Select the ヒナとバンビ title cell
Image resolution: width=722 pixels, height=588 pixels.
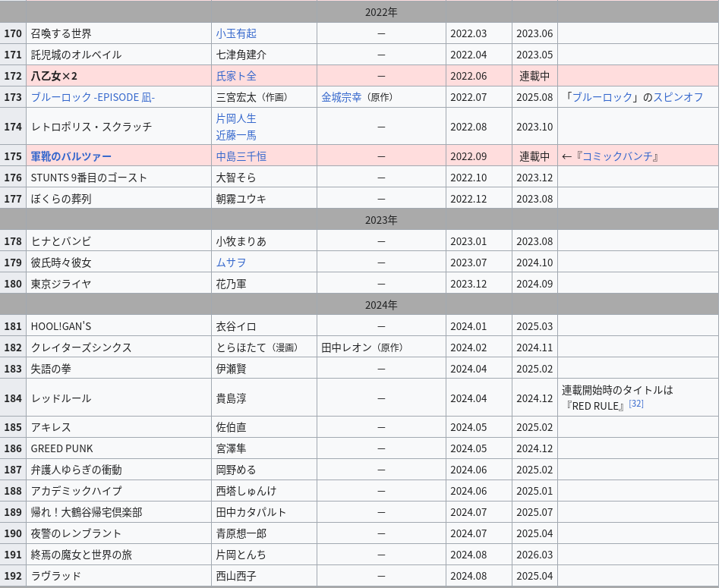coord(118,241)
